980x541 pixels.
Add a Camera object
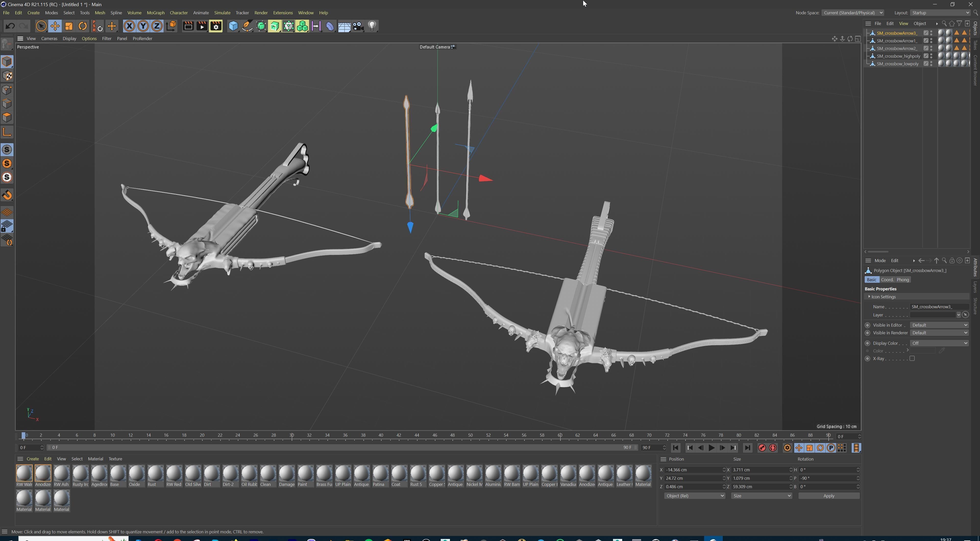pos(358,26)
